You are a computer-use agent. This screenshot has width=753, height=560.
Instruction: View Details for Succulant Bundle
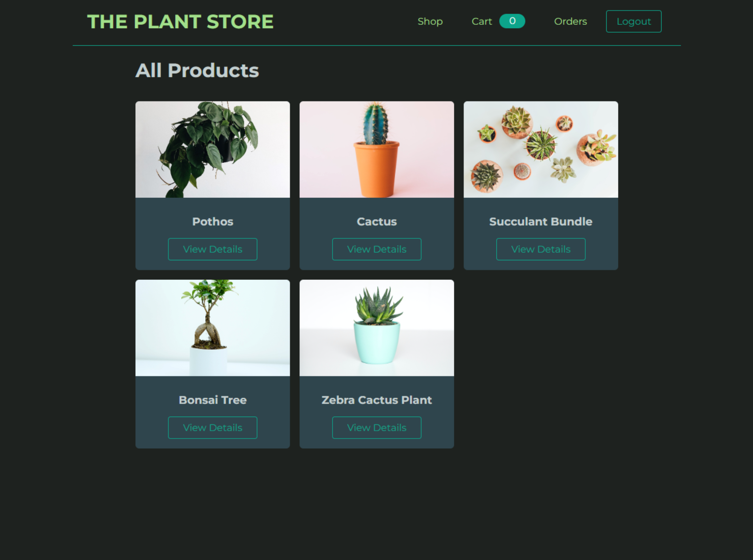click(540, 249)
